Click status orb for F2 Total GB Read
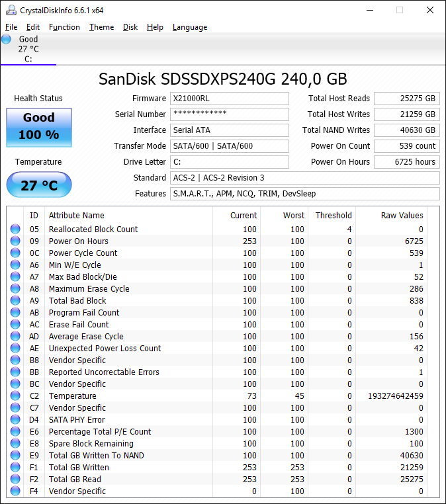The width and height of the screenshot is (446, 504). [15, 479]
